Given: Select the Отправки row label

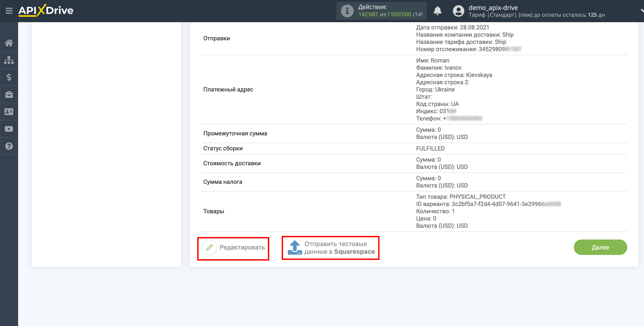Looking at the screenshot, I should coord(216,38).
